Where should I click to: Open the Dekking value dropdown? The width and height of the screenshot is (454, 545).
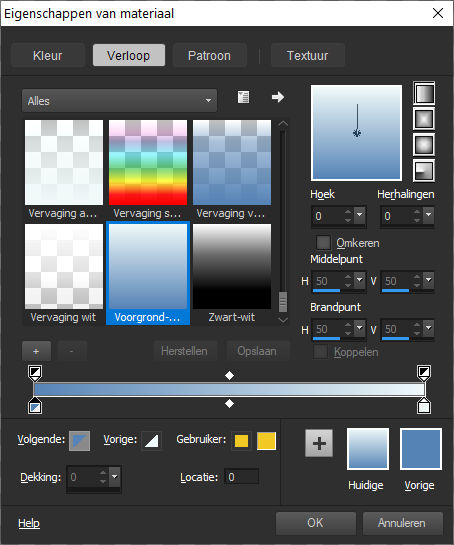[114, 477]
